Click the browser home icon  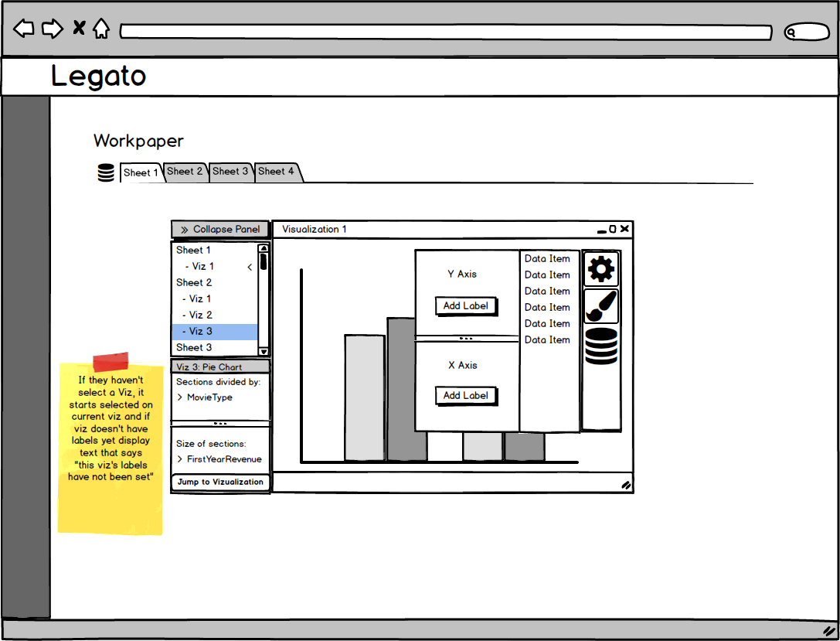point(100,29)
